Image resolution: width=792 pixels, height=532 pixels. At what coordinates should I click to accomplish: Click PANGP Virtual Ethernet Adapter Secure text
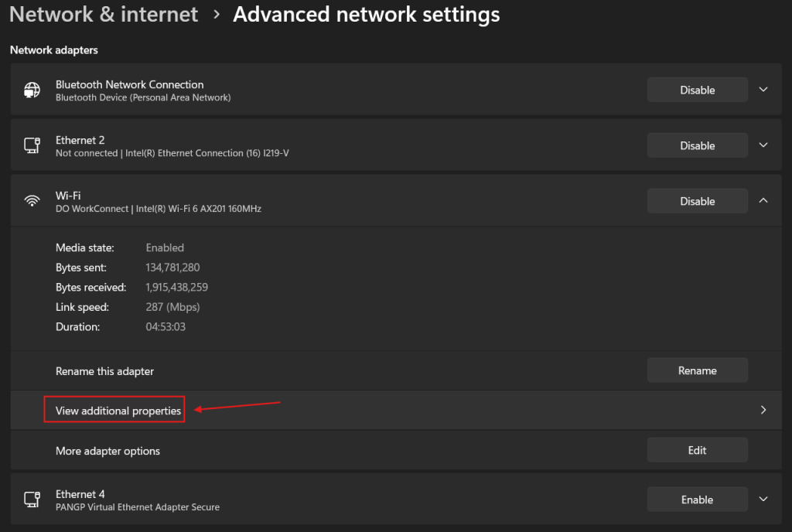tap(138, 506)
